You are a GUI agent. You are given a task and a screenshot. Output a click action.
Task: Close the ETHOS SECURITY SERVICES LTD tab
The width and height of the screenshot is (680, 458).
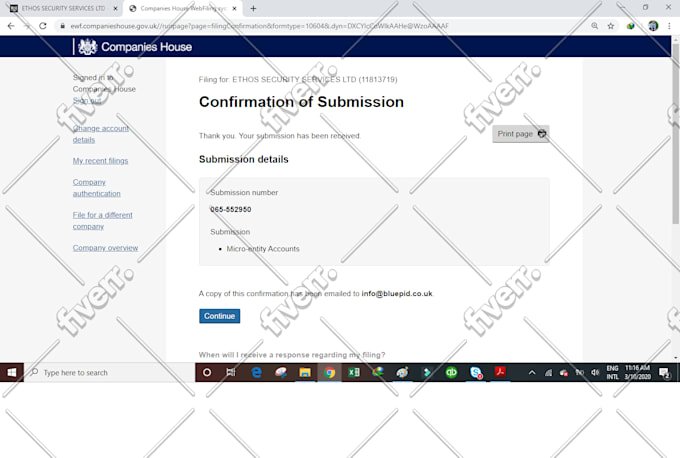[x=115, y=8]
